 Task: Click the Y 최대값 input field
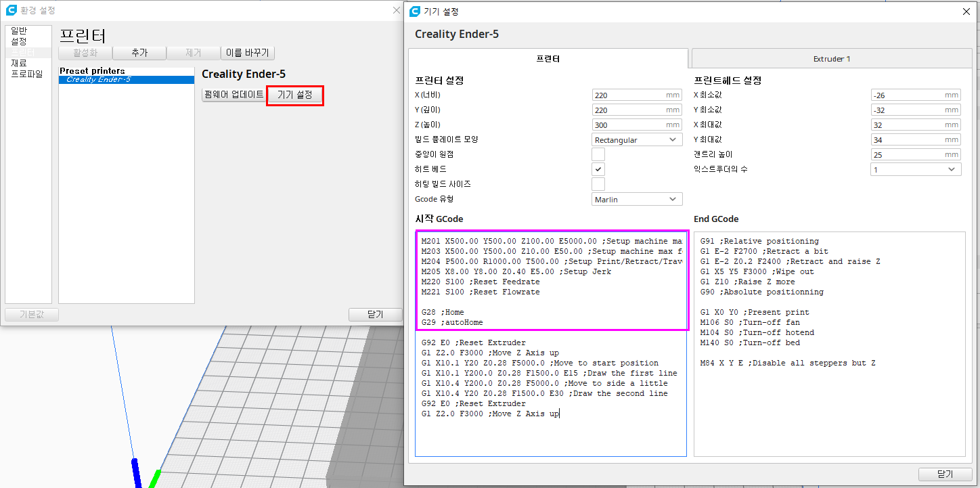click(x=916, y=139)
